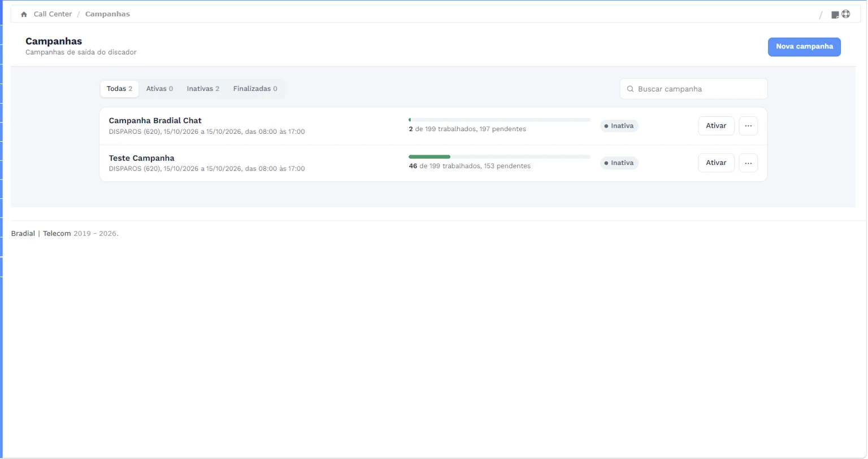The image size is (868, 459).
Task: Open more options for Campanha Bradial Chat
Action: 748,126
